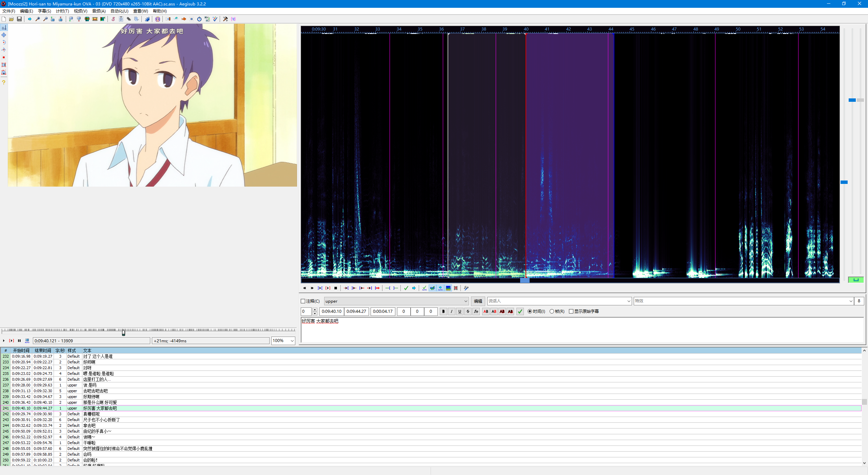Increase layer number with stepper up arrow

coord(315,309)
